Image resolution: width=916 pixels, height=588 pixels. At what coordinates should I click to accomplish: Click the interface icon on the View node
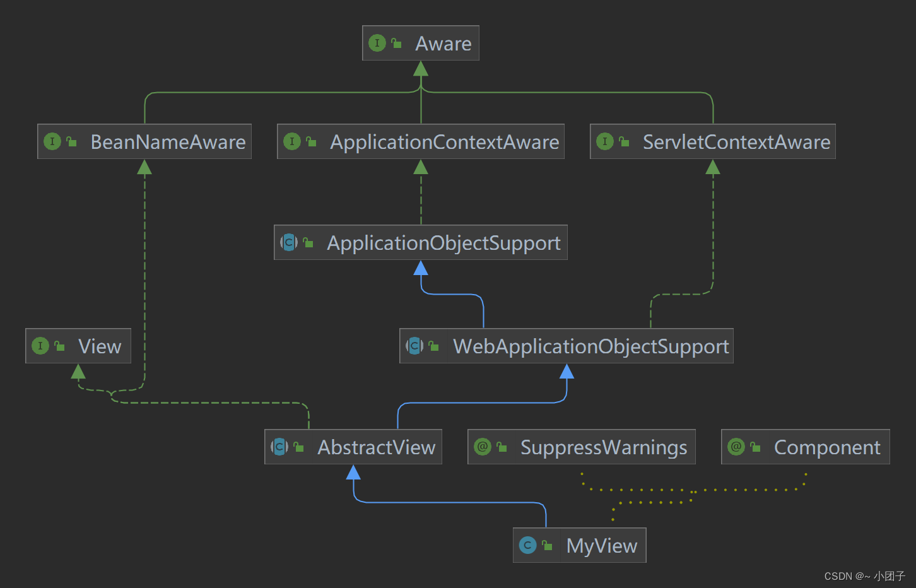pos(40,346)
